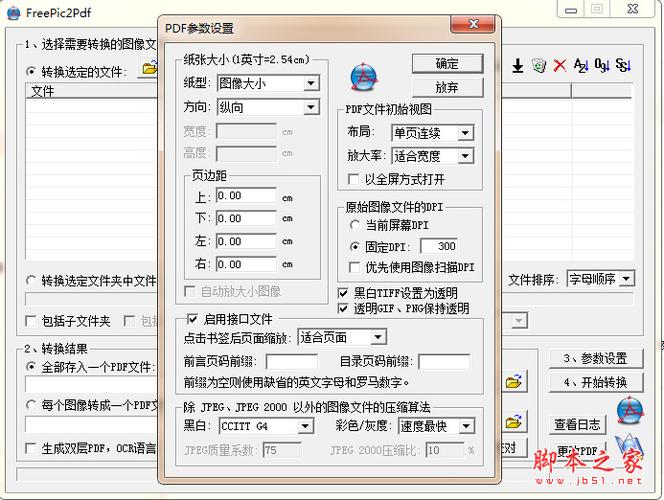Click the 前言页码前缀 input field
664x500 pixels.
(292, 362)
